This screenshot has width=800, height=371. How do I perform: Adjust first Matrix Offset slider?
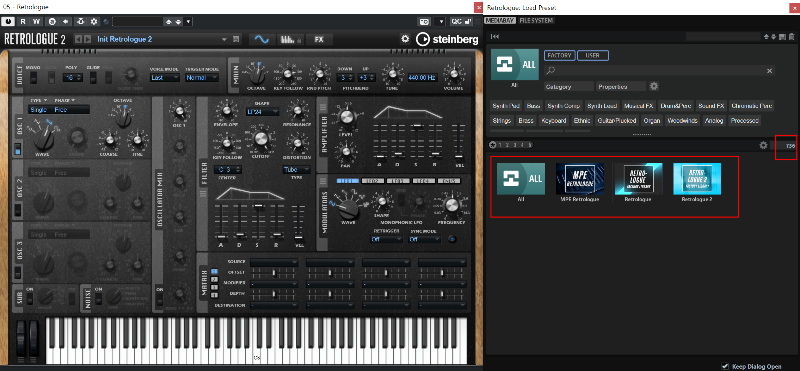273,273
